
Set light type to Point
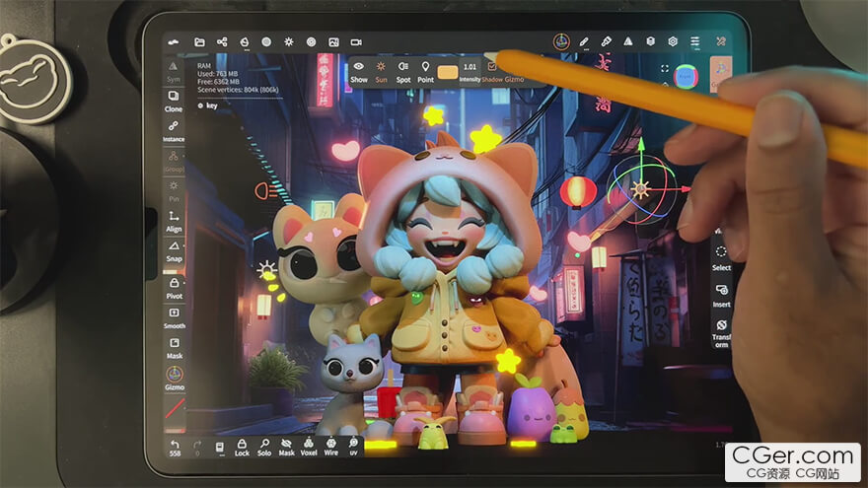click(x=425, y=72)
